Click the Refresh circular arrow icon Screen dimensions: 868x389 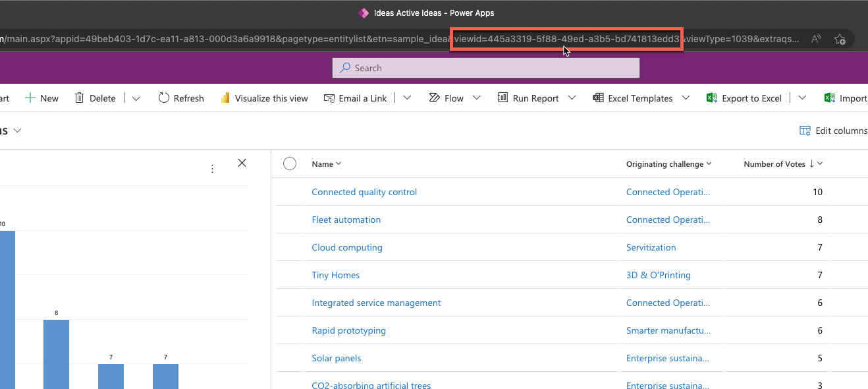click(x=164, y=98)
